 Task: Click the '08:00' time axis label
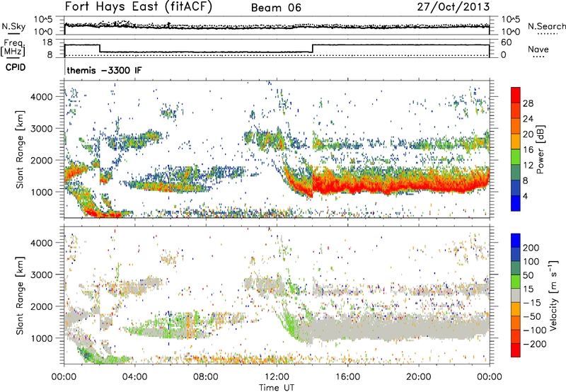pyautogui.click(x=206, y=377)
